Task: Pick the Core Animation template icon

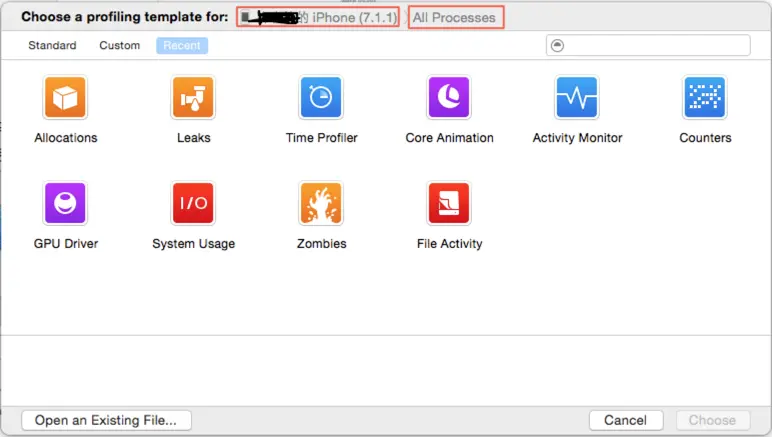Action: tap(449, 97)
